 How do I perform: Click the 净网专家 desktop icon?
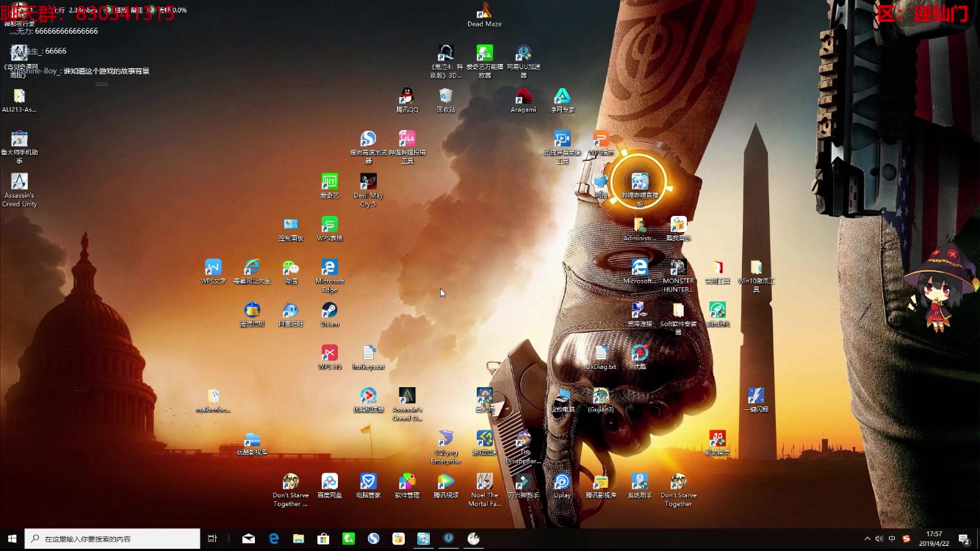[562, 101]
